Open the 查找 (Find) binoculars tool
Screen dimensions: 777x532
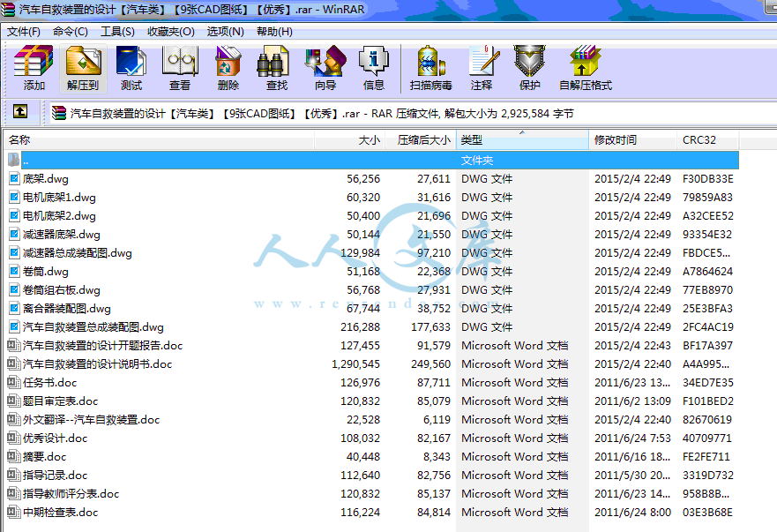276,68
